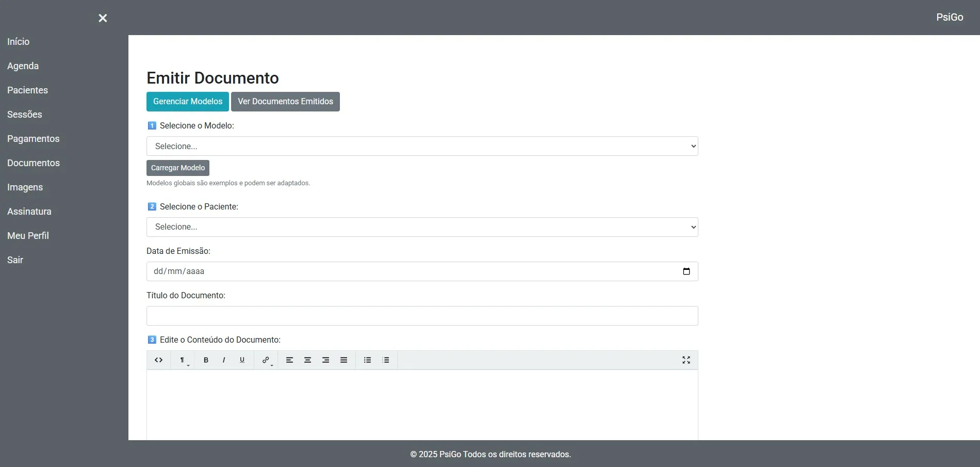Viewport: 980px width, 467px height.
Task: Focus the Título do Documento field
Action: point(422,316)
